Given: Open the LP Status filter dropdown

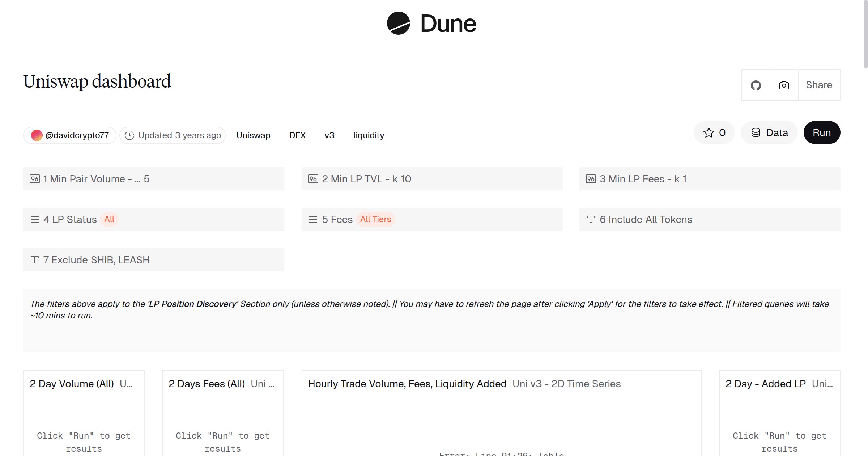Looking at the screenshot, I should pyautogui.click(x=153, y=219).
